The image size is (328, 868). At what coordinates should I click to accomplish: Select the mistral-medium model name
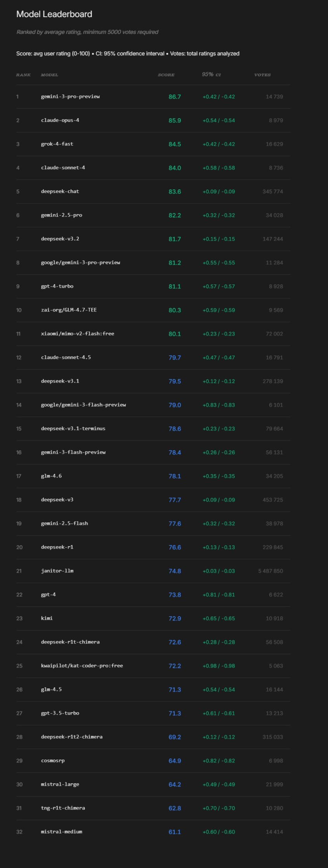click(61, 831)
